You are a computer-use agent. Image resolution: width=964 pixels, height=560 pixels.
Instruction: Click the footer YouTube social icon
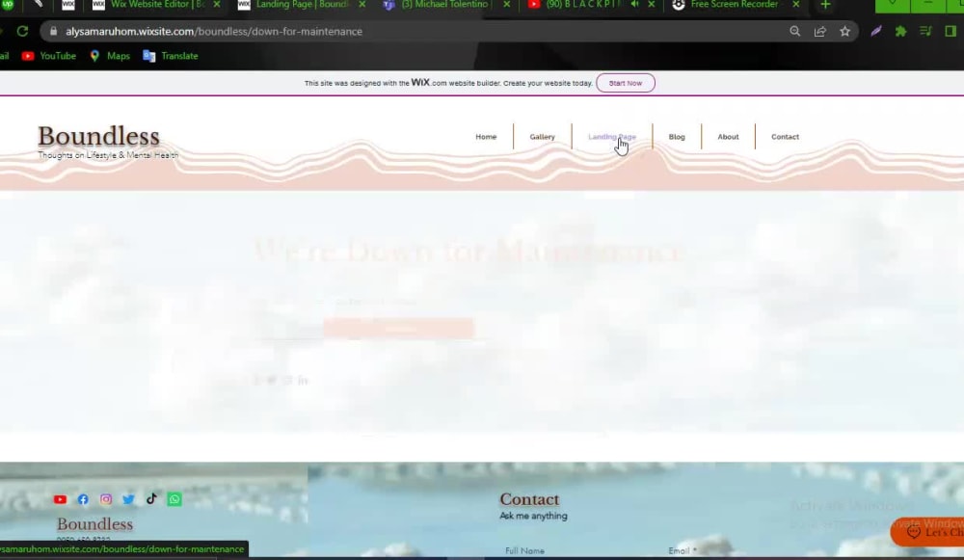(60, 499)
